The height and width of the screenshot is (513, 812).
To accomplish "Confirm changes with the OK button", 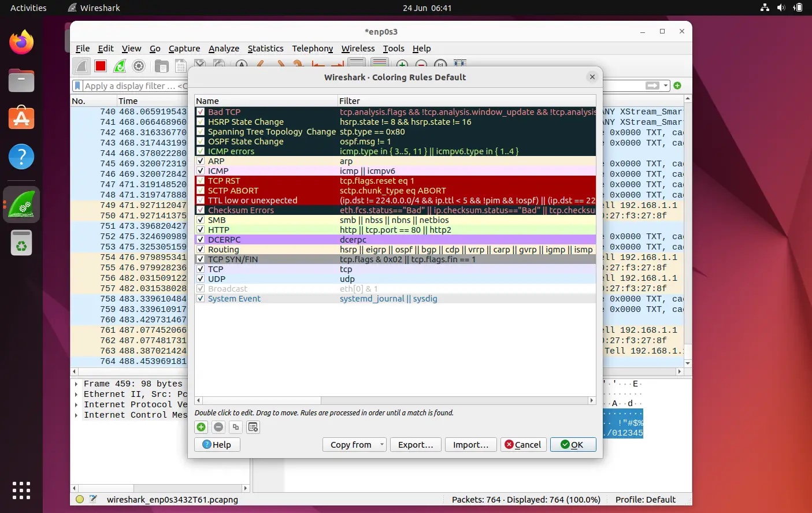I will tap(573, 444).
